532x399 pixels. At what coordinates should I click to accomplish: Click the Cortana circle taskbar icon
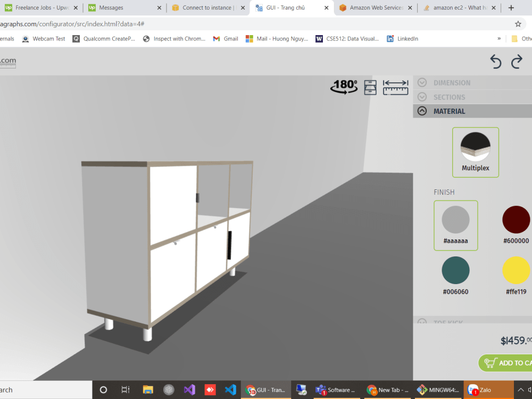pos(104,390)
